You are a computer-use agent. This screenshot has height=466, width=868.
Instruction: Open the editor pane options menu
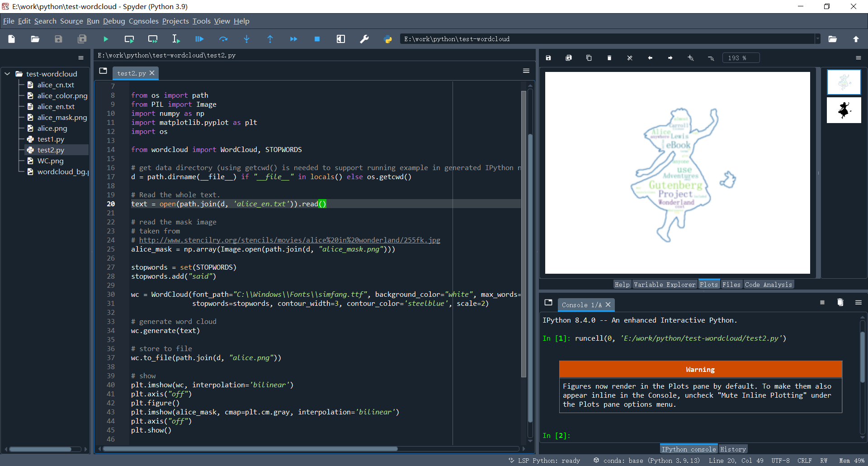tap(526, 71)
